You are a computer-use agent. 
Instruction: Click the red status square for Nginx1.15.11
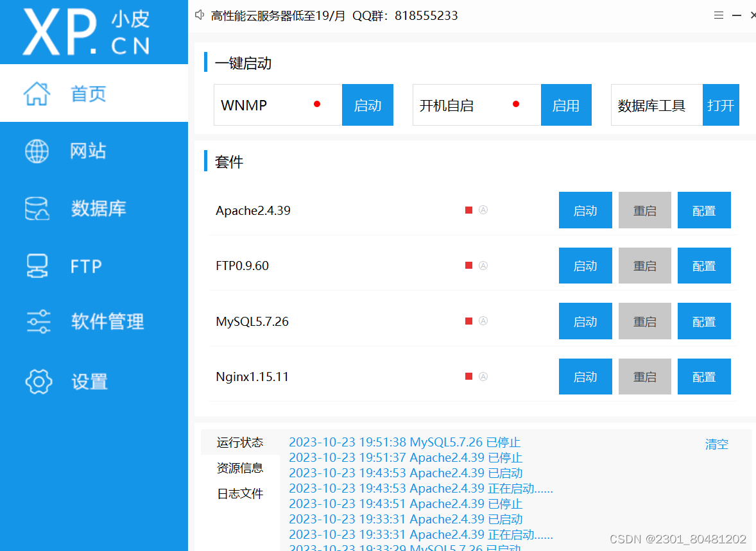tap(468, 377)
